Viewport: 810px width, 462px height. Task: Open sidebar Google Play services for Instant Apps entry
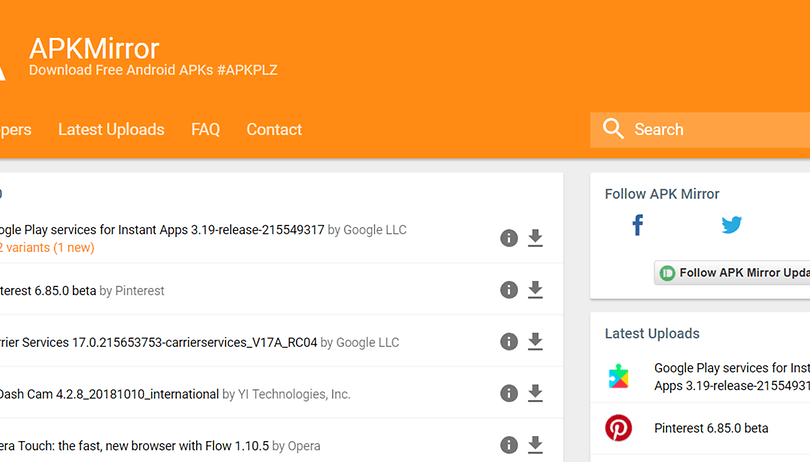(x=732, y=377)
